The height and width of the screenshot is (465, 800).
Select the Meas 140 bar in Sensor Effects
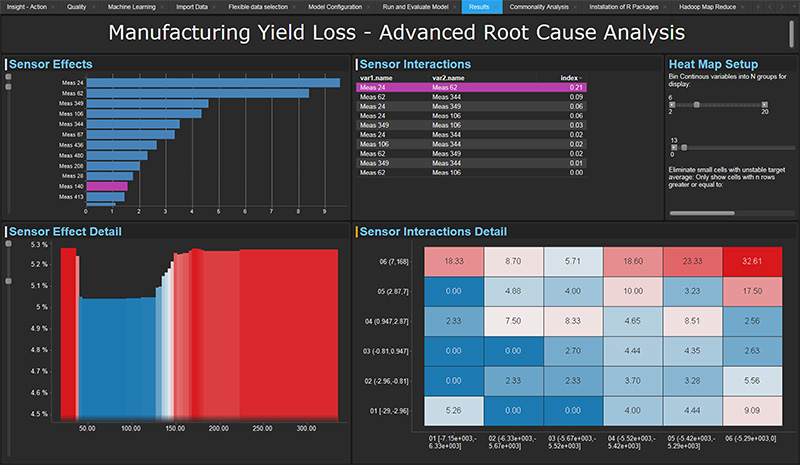107,186
